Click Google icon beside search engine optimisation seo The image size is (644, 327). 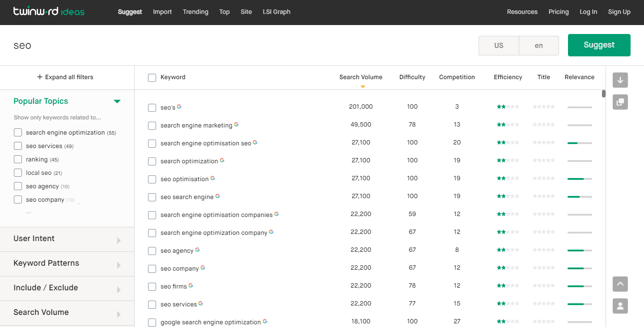[x=255, y=142]
